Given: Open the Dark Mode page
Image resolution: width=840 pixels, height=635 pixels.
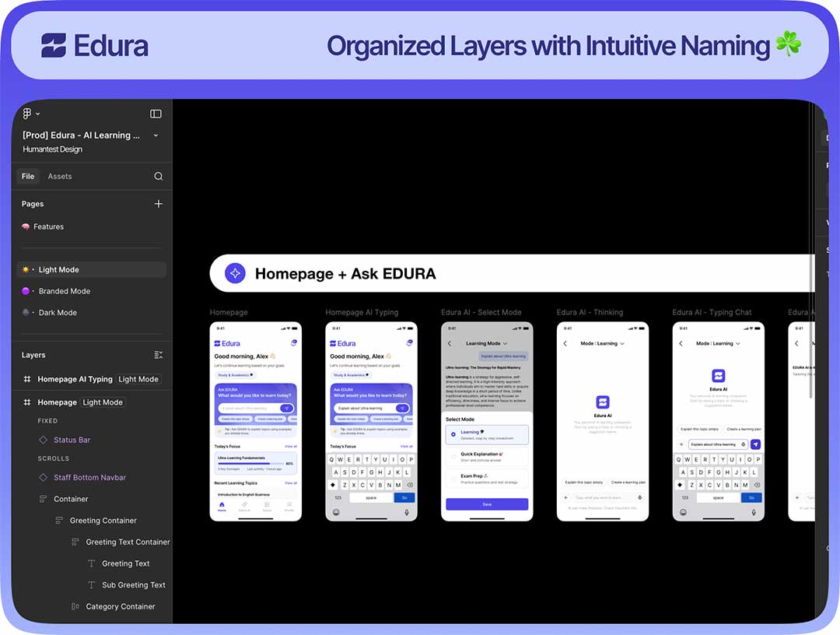Looking at the screenshot, I should (58, 313).
